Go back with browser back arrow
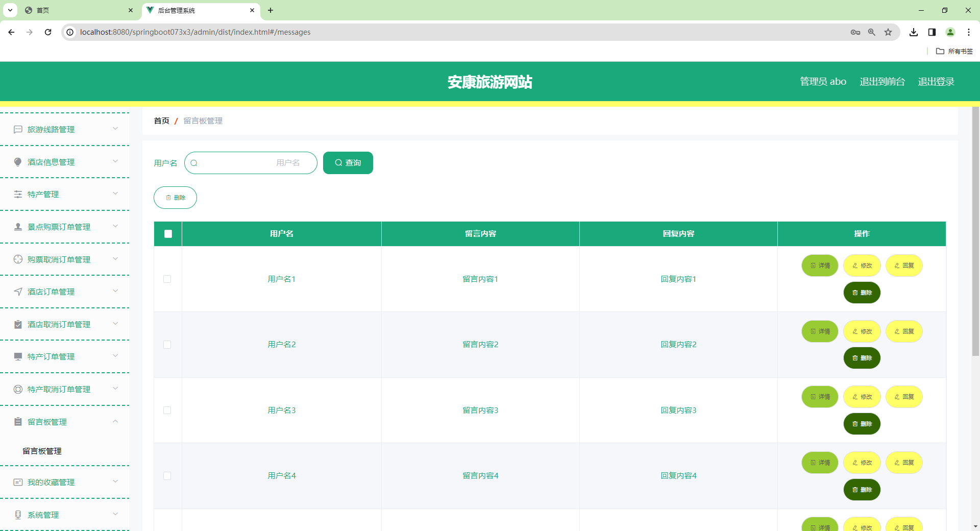The height and width of the screenshot is (531, 980). (x=11, y=32)
